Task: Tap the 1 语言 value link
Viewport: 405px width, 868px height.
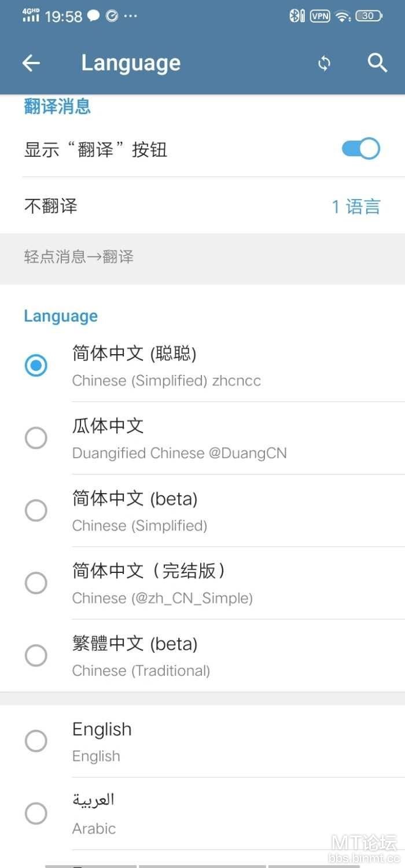Action: click(x=356, y=207)
